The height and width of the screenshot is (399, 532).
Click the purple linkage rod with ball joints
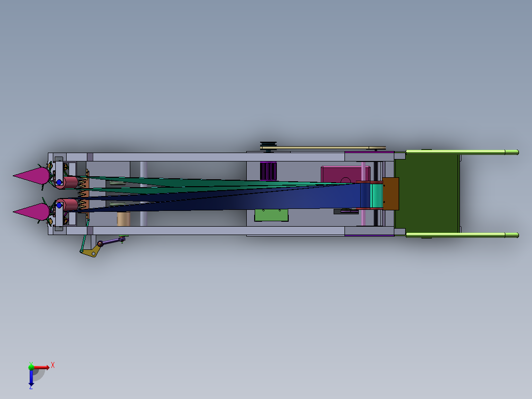112,241
